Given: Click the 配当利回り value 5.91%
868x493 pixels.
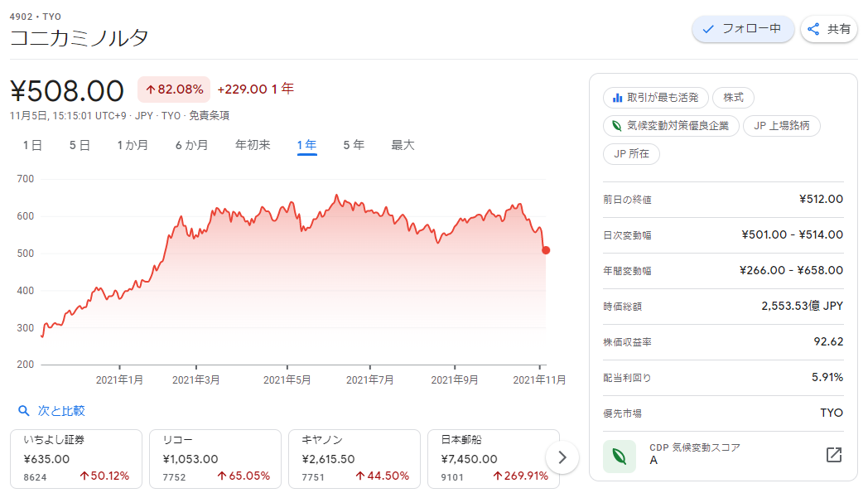Looking at the screenshot, I should tap(827, 377).
